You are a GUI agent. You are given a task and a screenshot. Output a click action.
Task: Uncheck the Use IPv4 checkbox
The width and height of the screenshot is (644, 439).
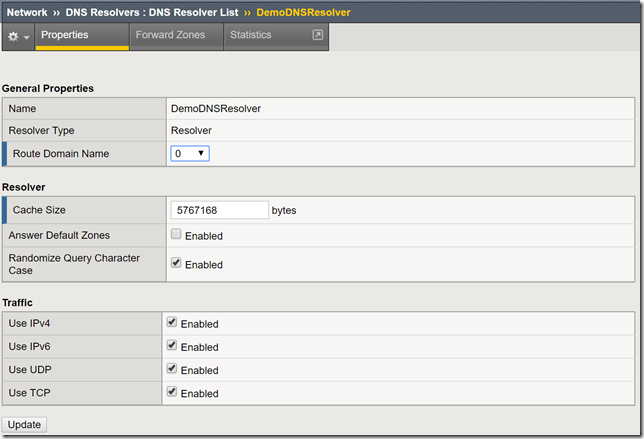click(x=172, y=322)
